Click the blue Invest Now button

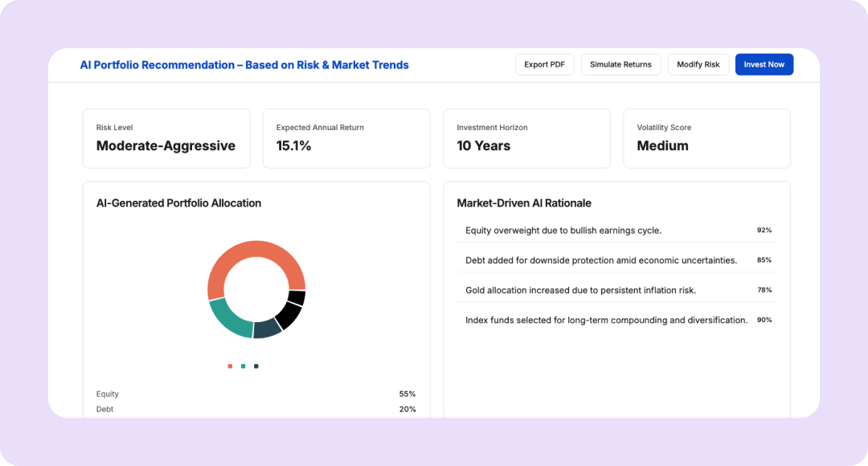tap(764, 64)
